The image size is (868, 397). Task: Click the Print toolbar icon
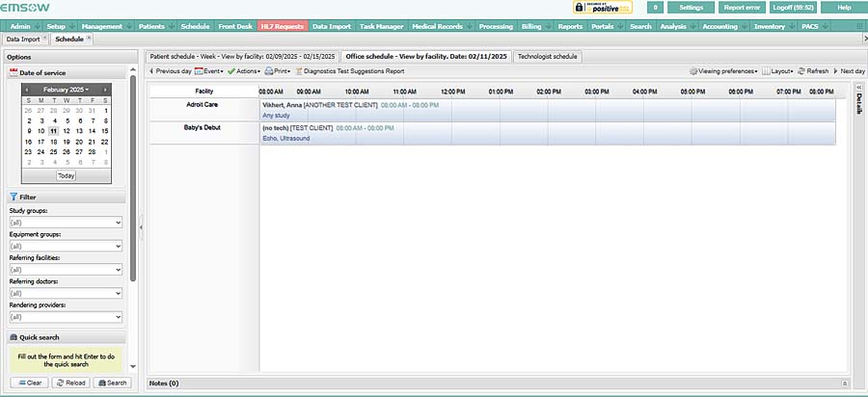pyautogui.click(x=277, y=71)
